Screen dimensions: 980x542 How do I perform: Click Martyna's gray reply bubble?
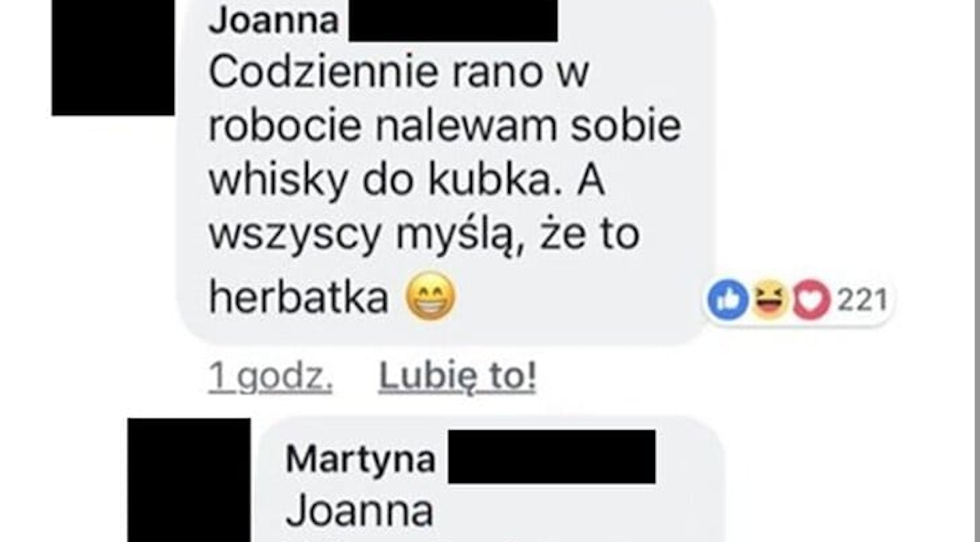491,479
